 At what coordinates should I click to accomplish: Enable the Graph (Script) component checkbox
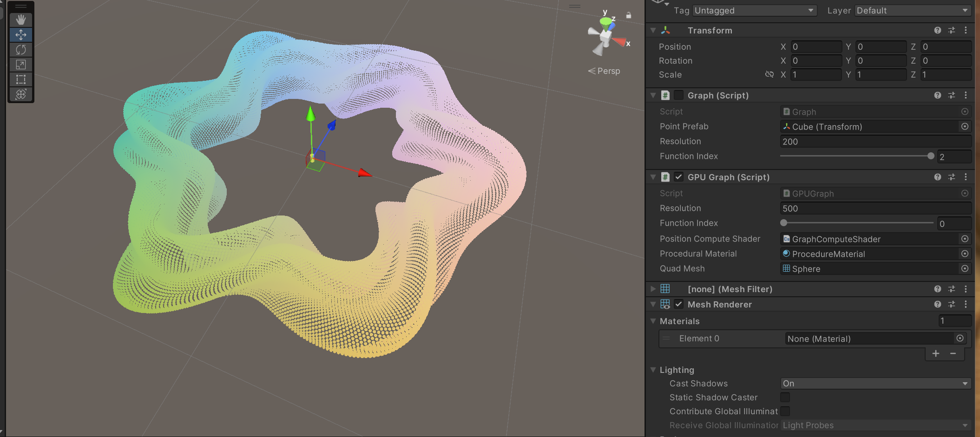point(679,95)
